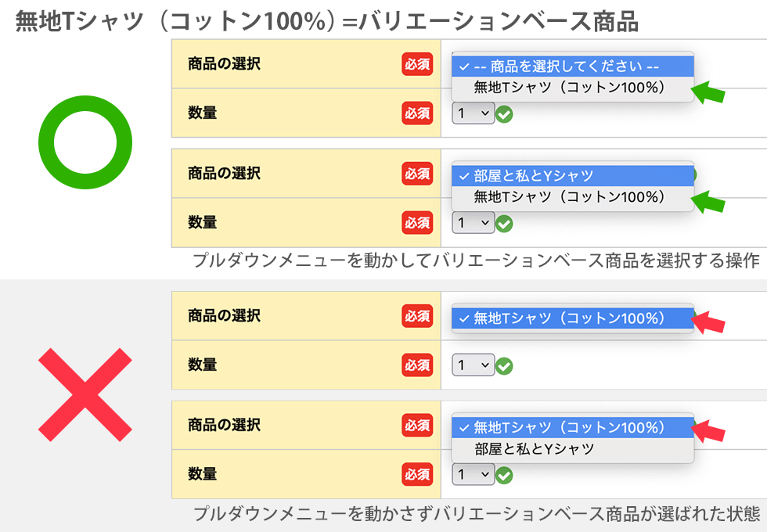Image resolution: width=767 pixels, height=532 pixels.
Task: Open the second 数量 quantity dropdown
Action: [473, 223]
